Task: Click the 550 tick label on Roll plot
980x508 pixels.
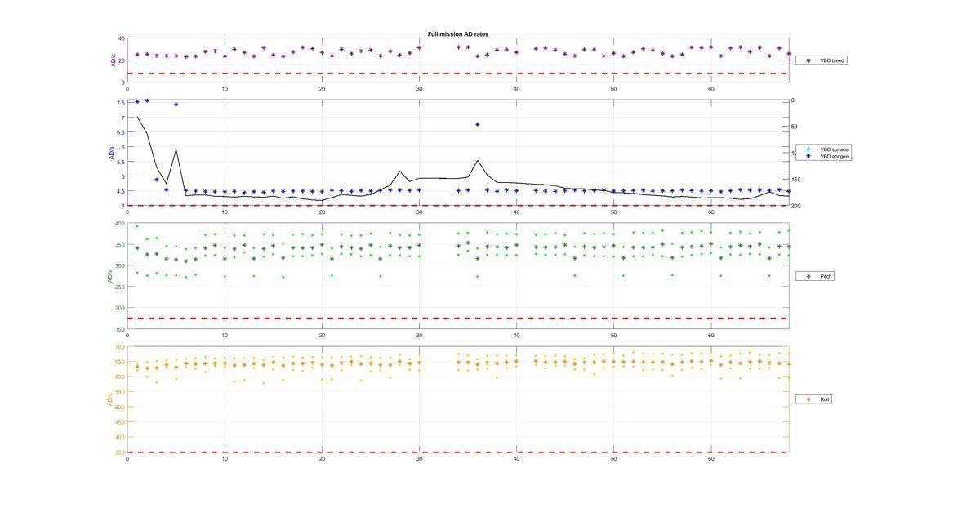Action: pos(120,392)
